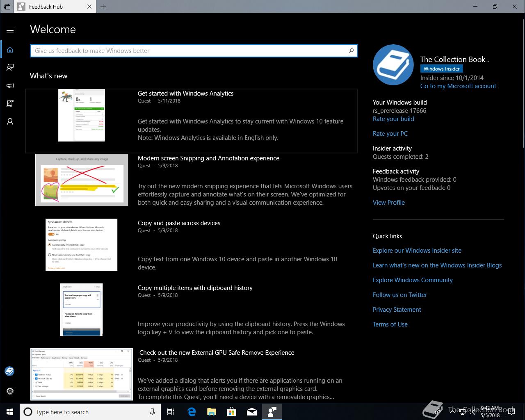Click the Cortana microphone icon
525x420 pixels.
152,412
